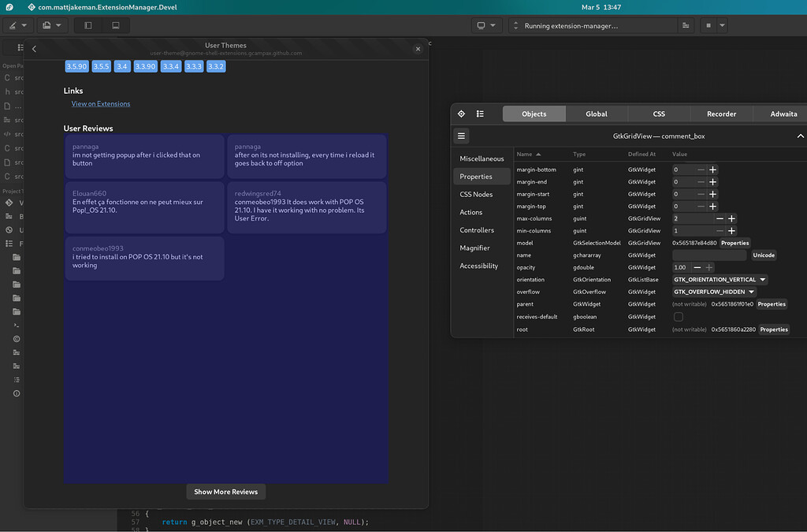The image size is (807, 532).
Task: Toggle the inspector object tree list icon
Action: (x=480, y=113)
